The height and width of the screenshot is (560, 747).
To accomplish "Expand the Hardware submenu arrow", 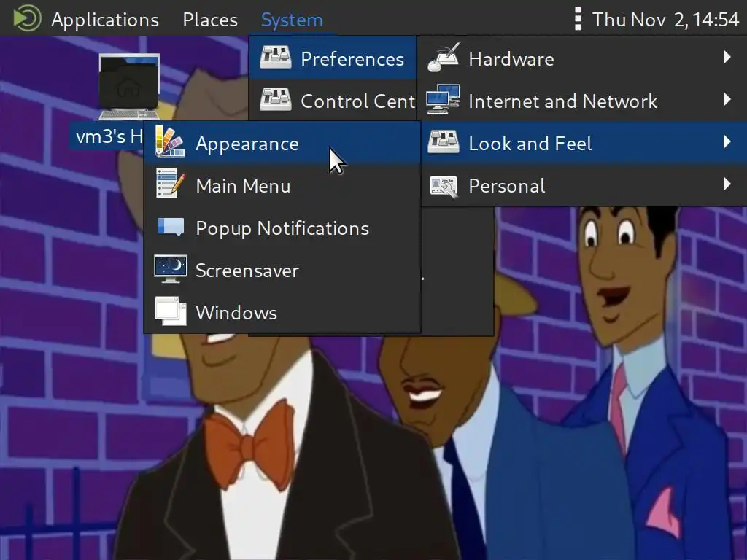I will pyautogui.click(x=727, y=57).
